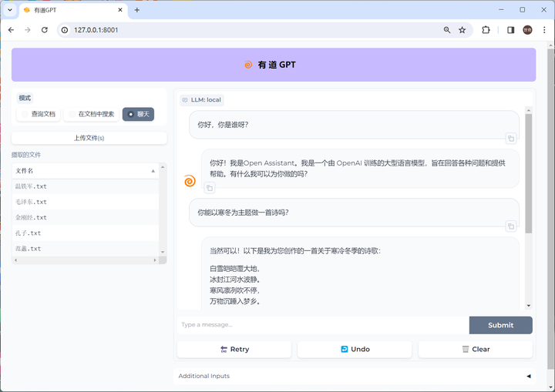Focus the 'Type a message...' input
The width and height of the screenshot is (555, 392).
coord(323,325)
